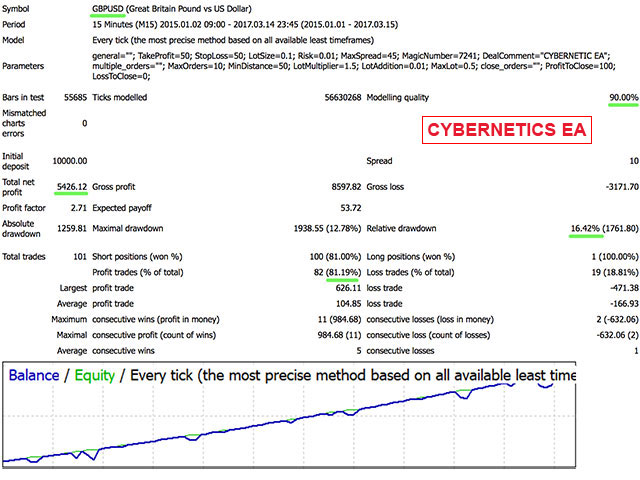
Task: Click the ticks modelled value 56630268
Action: click(x=332, y=97)
